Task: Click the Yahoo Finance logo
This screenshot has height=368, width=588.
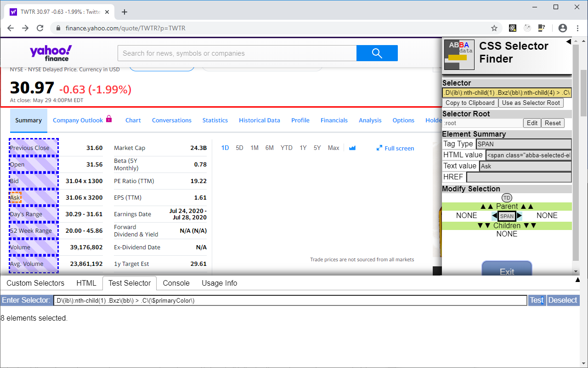Action: (x=51, y=53)
